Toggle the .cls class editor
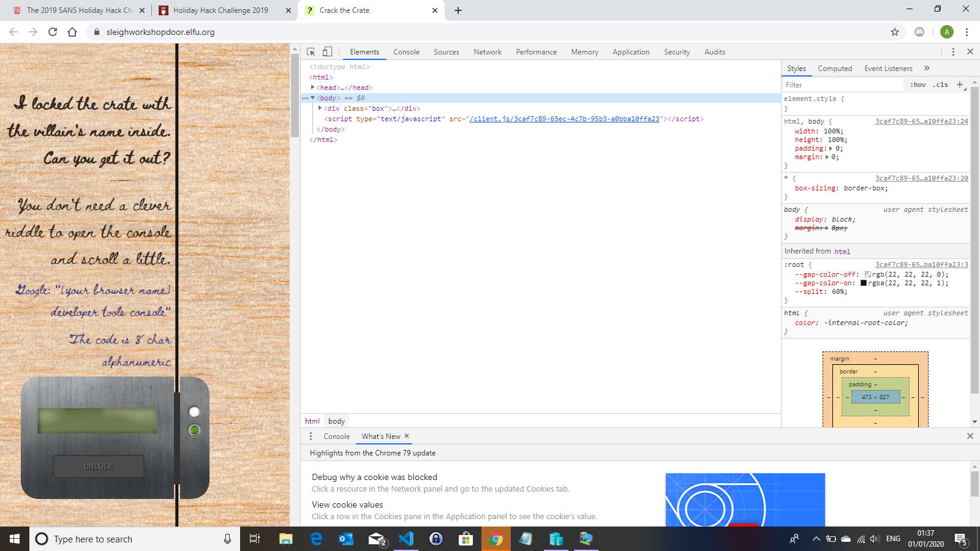This screenshot has width=980, height=551. pos(940,85)
